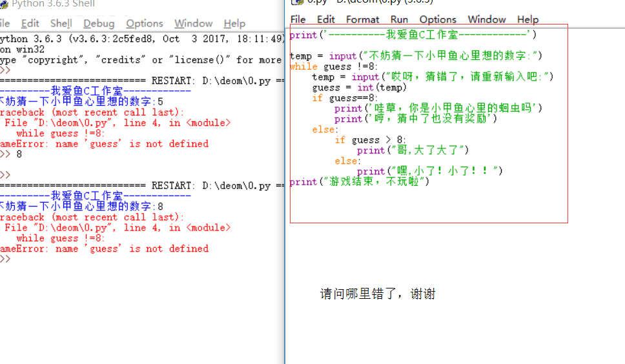625x364 pixels.
Task: Open the Options menu in editor window
Action: [x=438, y=19]
